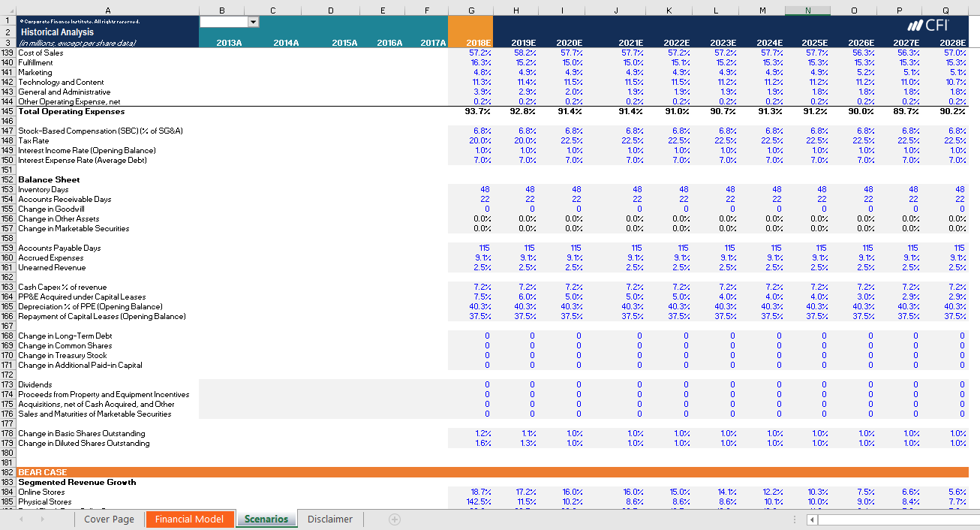
Task: Switch to the Cover Page sheet tab
Action: point(110,519)
